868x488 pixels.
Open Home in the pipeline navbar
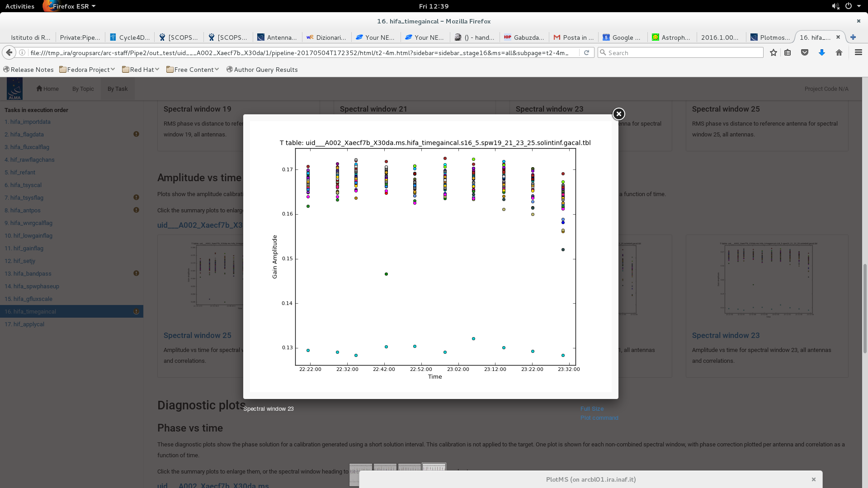click(47, 89)
